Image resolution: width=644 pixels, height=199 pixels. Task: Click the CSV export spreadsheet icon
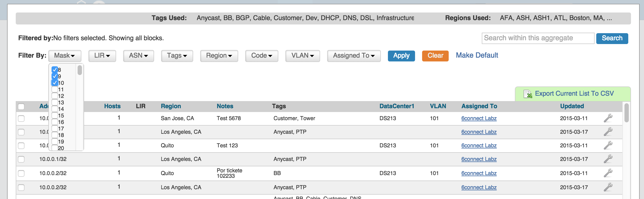coord(528,94)
